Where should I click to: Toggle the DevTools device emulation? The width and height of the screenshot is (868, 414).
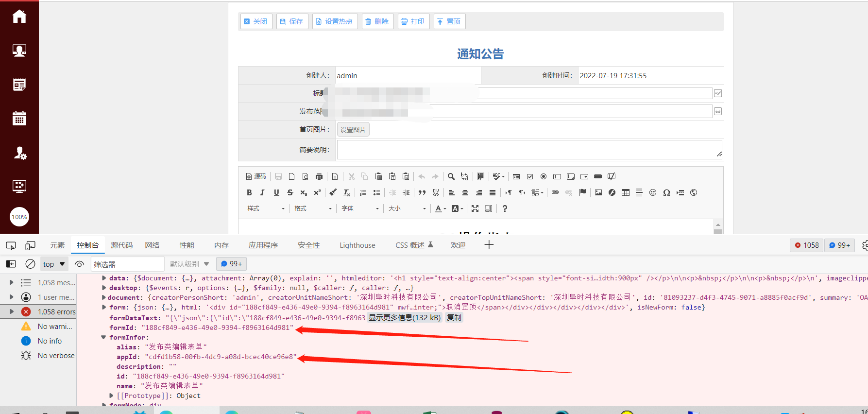[30, 245]
